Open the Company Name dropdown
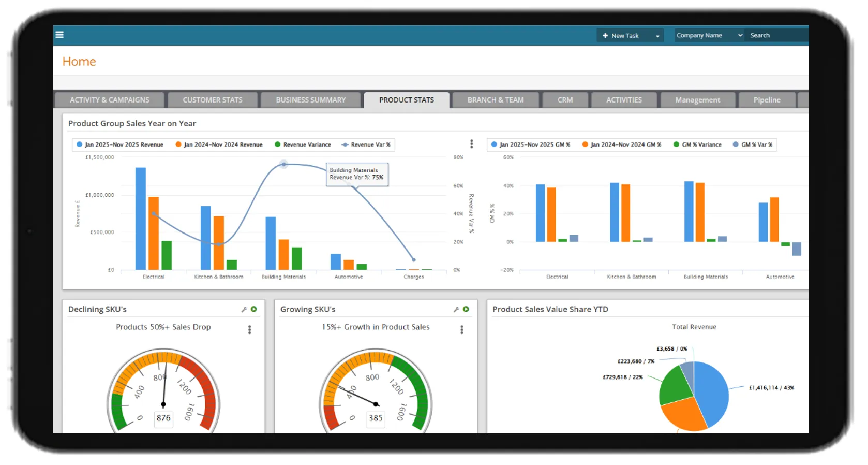The image size is (868, 465). (x=709, y=35)
